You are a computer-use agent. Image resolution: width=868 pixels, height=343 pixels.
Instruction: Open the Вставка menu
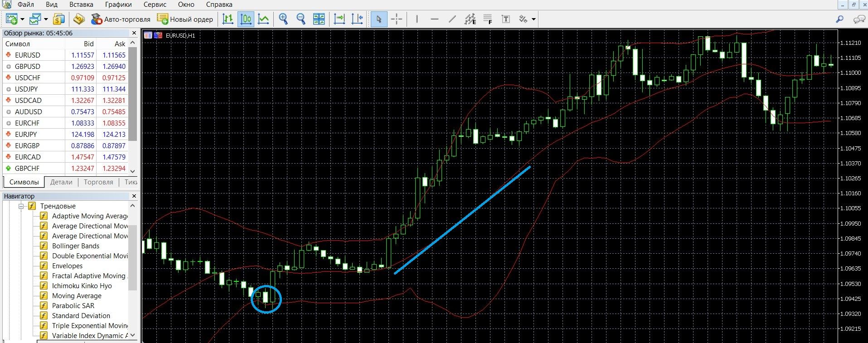[81, 5]
